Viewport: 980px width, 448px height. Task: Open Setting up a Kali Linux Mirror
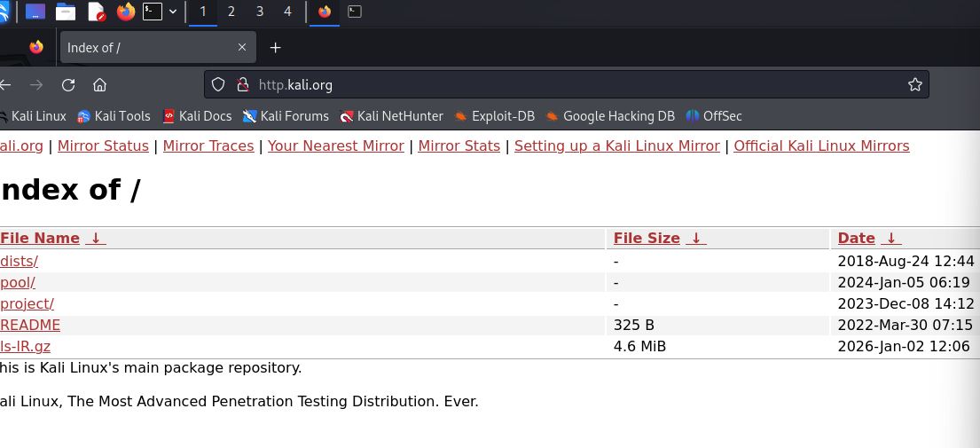coord(617,146)
